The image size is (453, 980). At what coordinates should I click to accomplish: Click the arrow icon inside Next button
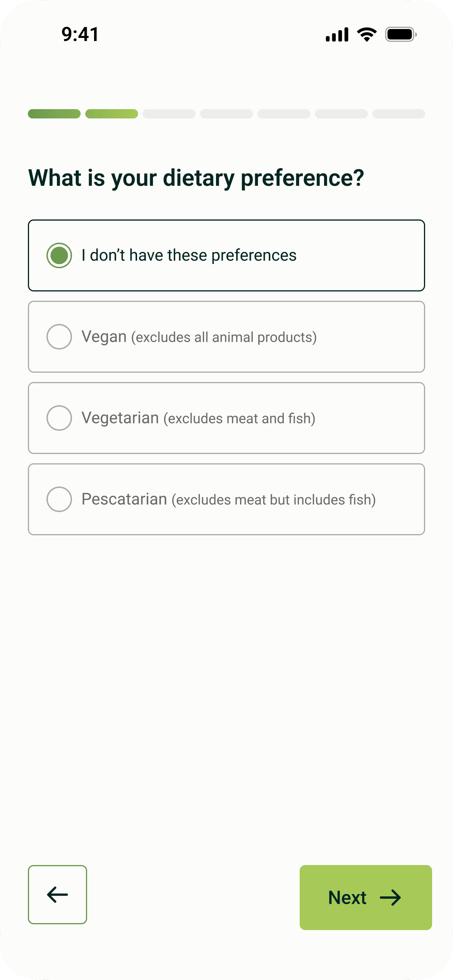point(390,898)
